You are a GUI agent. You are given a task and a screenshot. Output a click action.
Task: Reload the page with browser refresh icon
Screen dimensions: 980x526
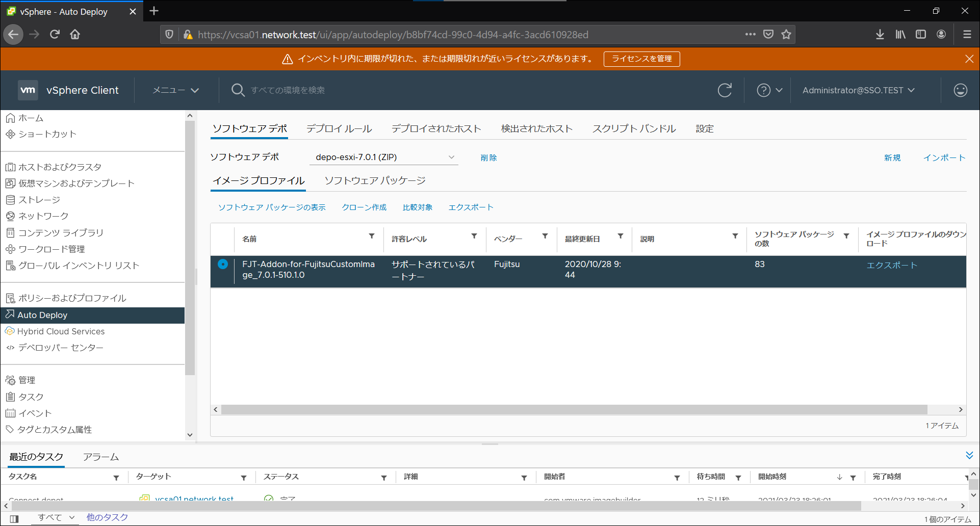55,35
